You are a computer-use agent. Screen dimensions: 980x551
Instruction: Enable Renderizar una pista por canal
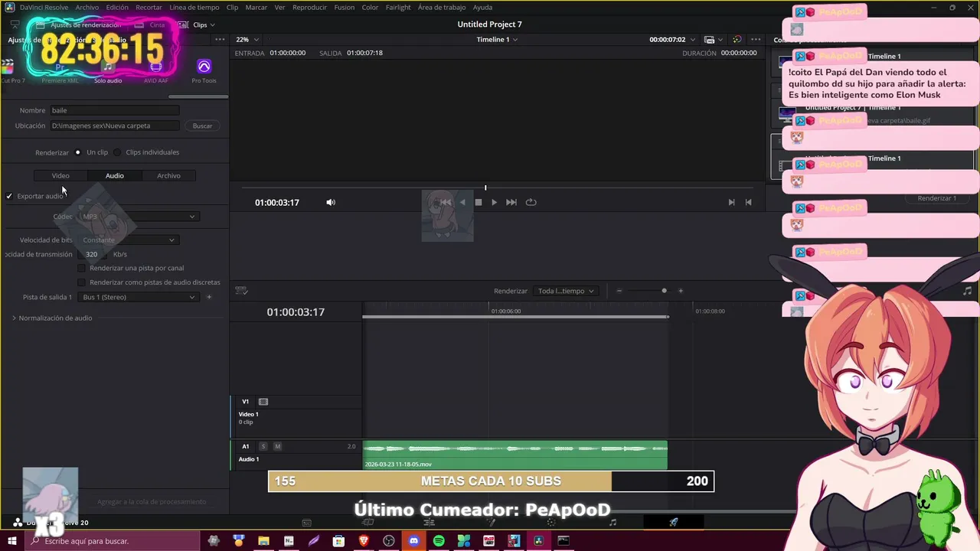coord(82,268)
